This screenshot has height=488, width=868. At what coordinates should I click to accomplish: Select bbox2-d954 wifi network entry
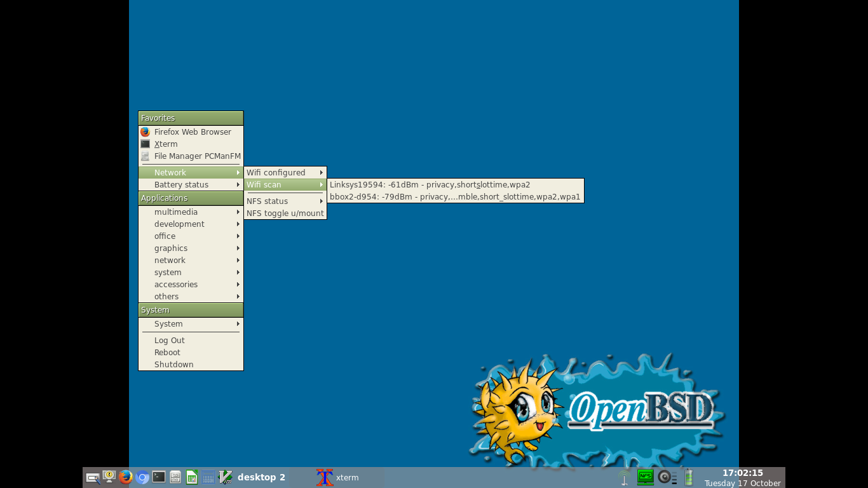pyautogui.click(x=456, y=197)
